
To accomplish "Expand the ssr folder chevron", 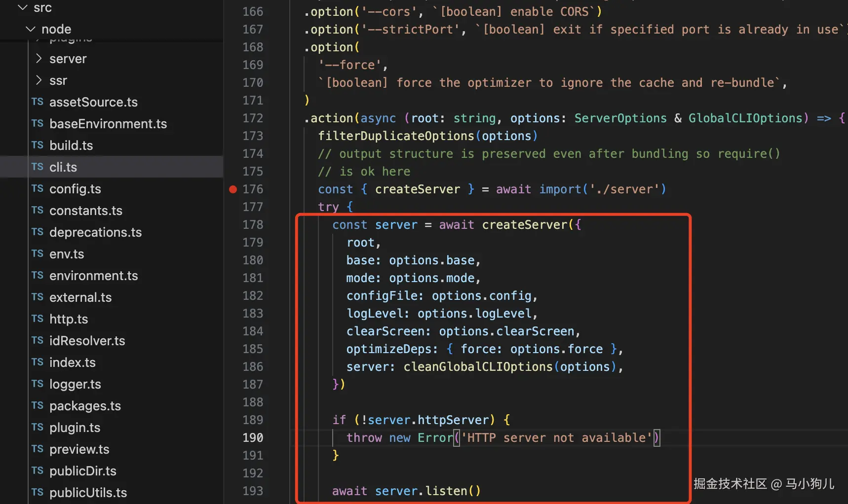I will pos(39,80).
